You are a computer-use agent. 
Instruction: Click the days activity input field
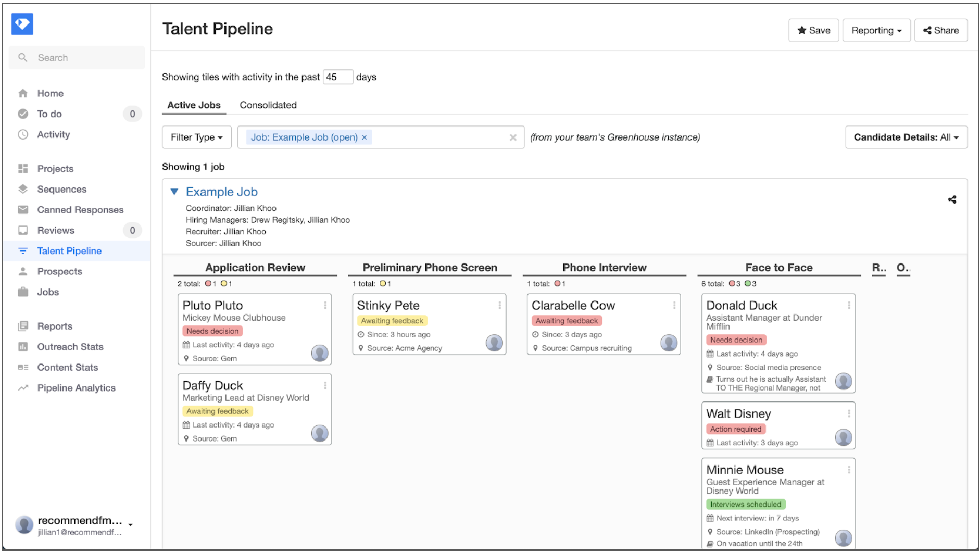tap(338, 77)
